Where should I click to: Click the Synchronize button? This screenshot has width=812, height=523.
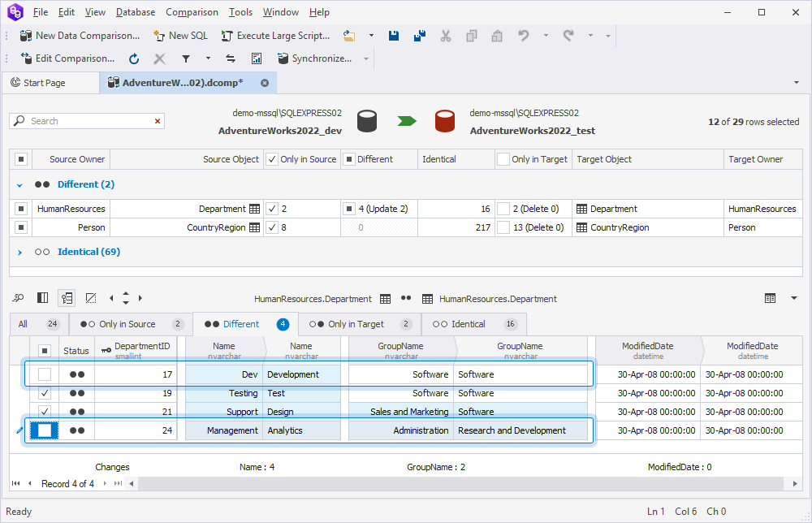[315, 58]
